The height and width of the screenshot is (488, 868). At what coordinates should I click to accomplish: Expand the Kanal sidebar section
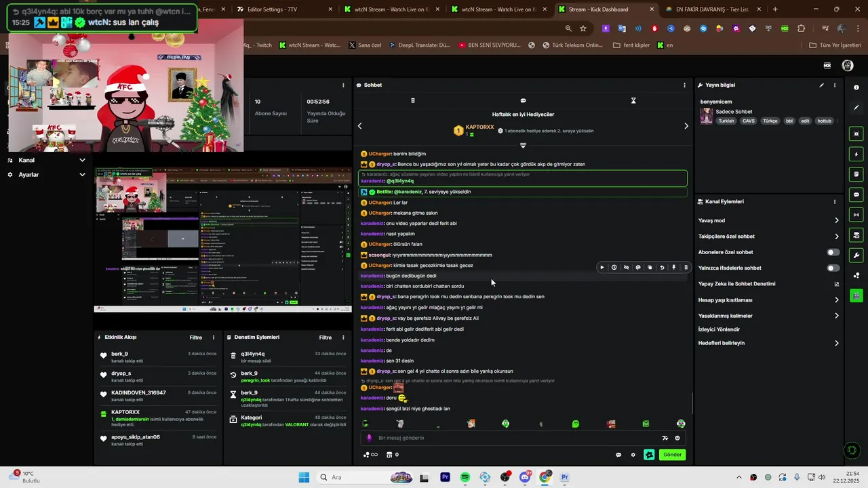point(46,161)
